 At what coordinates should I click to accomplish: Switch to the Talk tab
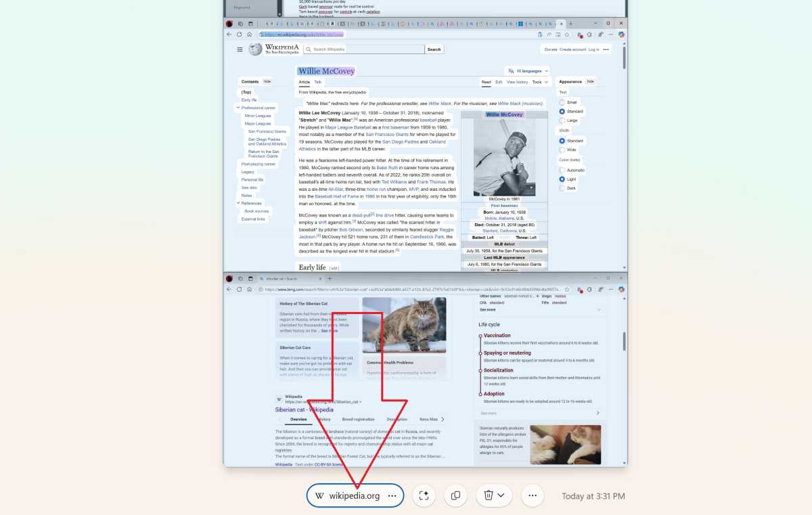pyautogui.click(x=317, y=81)
